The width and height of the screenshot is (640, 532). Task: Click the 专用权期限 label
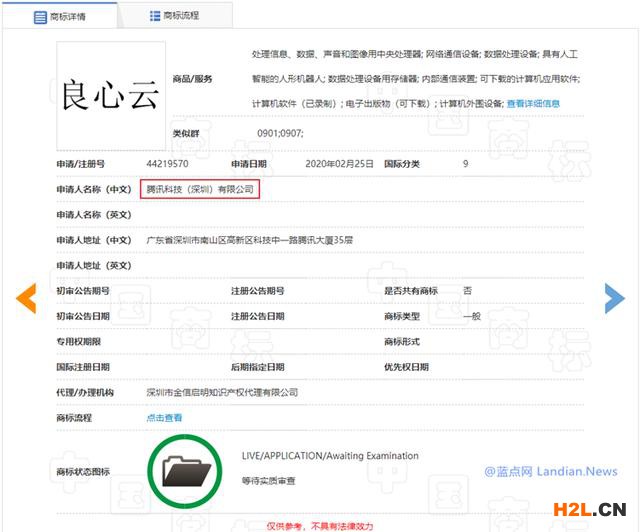tap(78, 342)
